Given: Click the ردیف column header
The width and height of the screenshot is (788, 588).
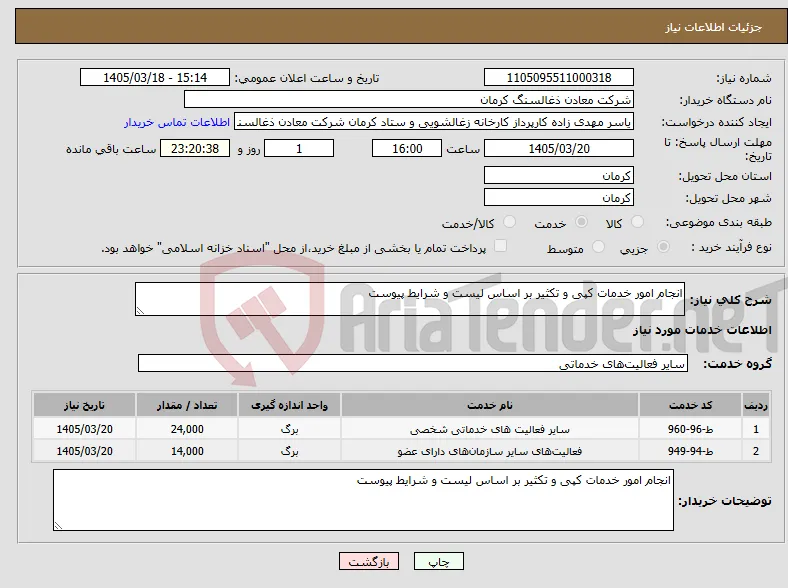Looking at the screenshot, I should pos(756,405).
